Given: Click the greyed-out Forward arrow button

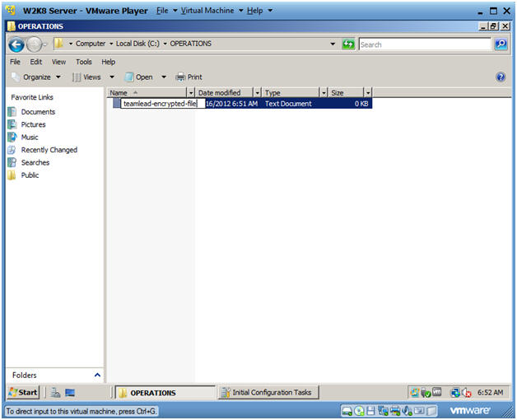Looking at the screenshot, I should (x=34, y=44).
